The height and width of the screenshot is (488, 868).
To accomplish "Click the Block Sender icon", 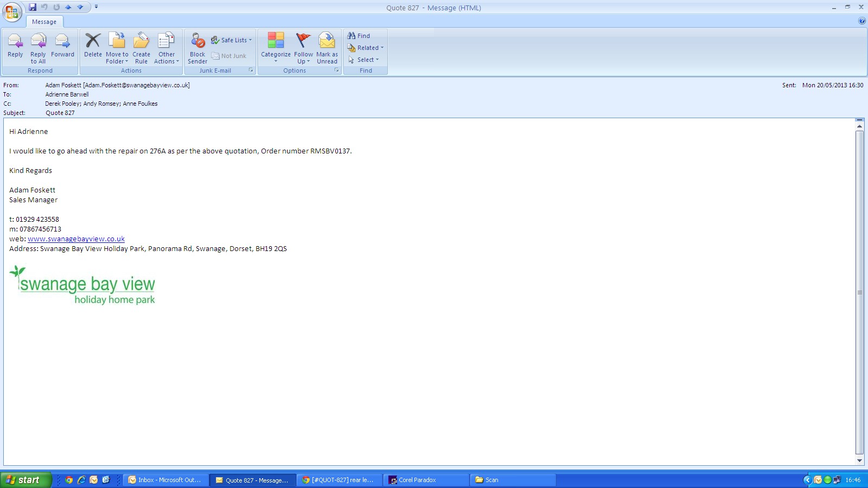I will (197, 48).
